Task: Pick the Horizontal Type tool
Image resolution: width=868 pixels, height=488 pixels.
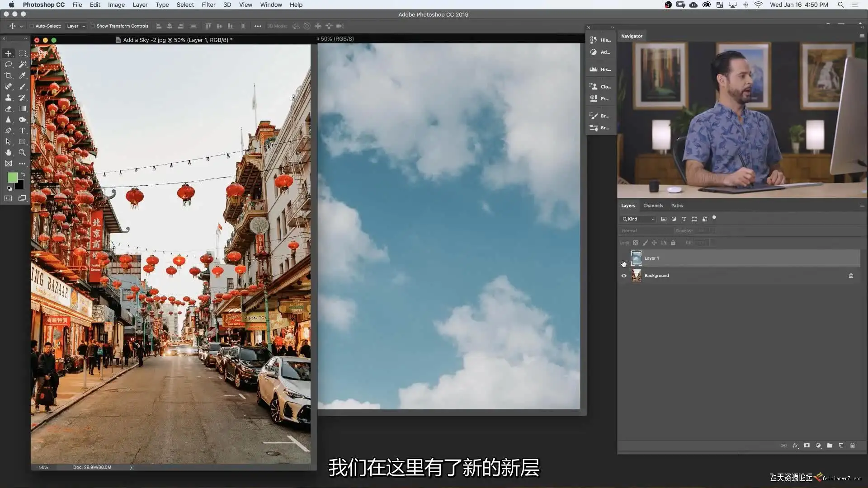Action: point(22,131)
